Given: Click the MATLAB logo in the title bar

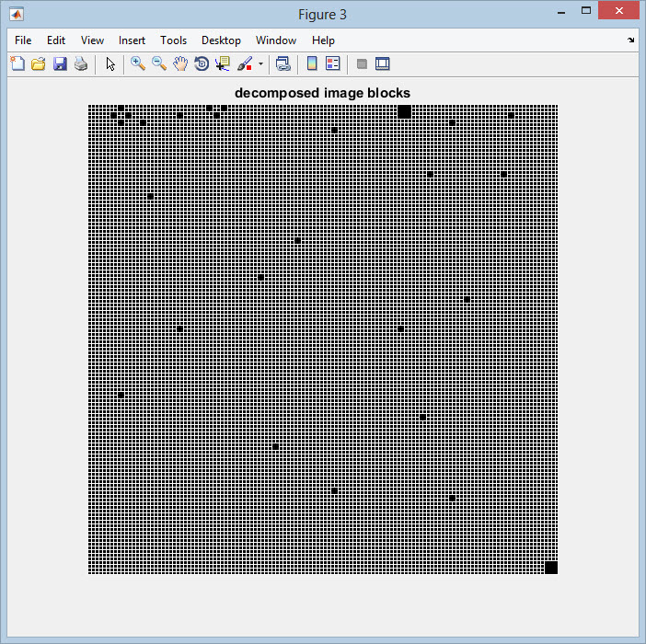Looking at the screenshot, I should 17,15.
